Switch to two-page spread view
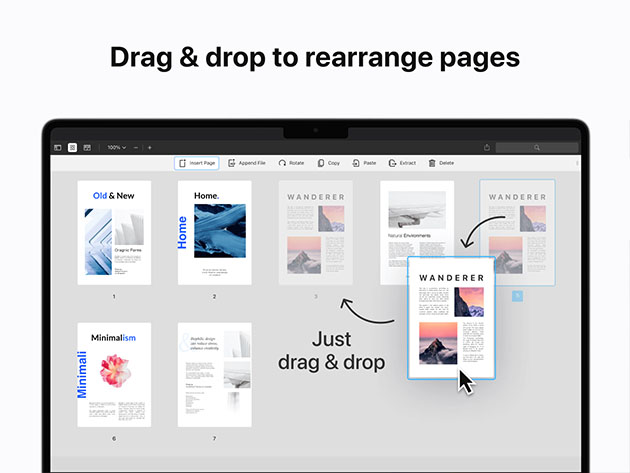Screen dimensions: 630x473 pyautogui.click(x=87, y=147)
